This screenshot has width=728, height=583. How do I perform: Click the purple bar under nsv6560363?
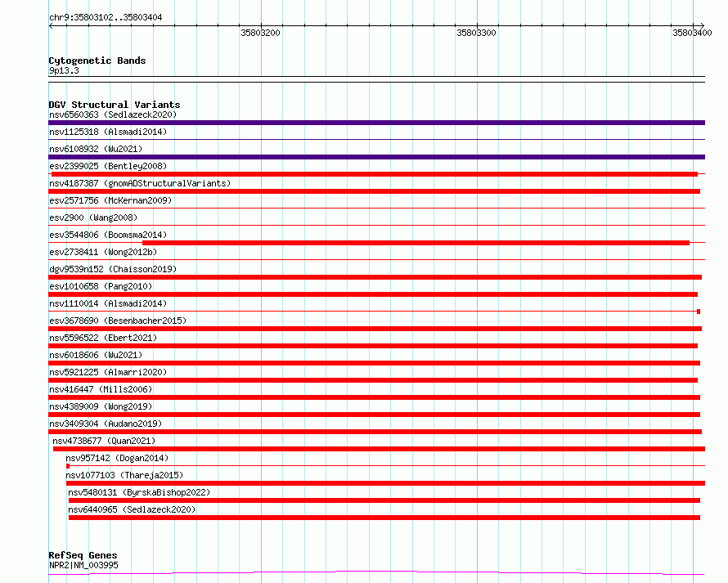click(x=376, y=123)
